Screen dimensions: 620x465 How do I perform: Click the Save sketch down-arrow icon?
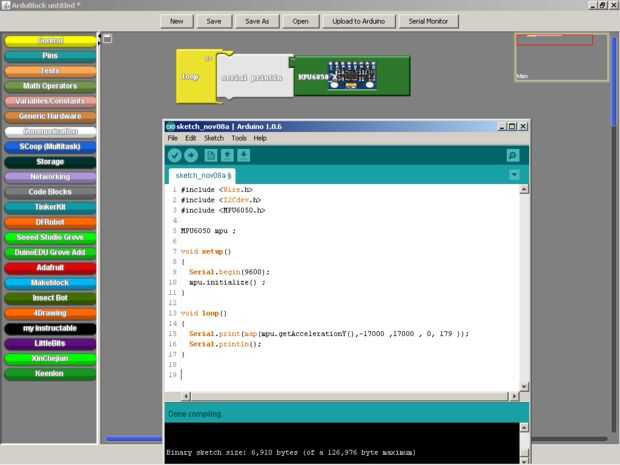244,155
